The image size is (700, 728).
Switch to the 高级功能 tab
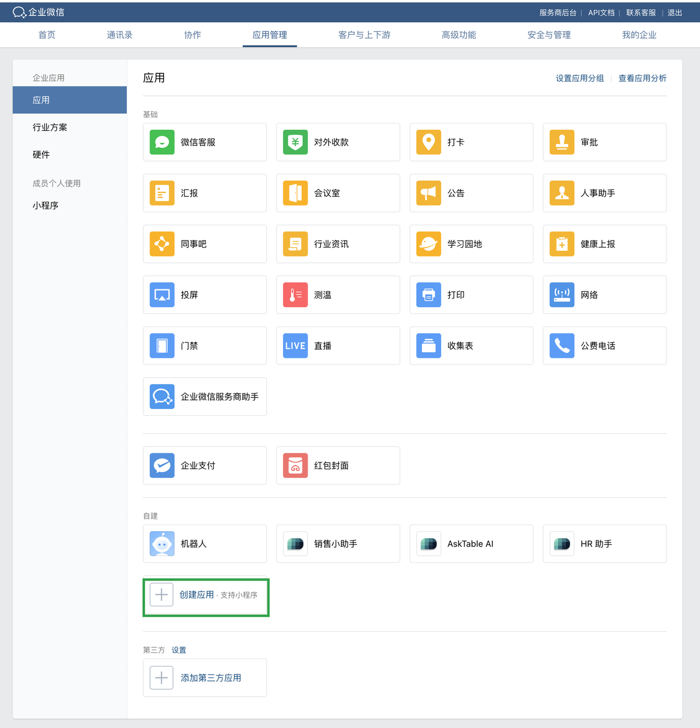(459, 35)
